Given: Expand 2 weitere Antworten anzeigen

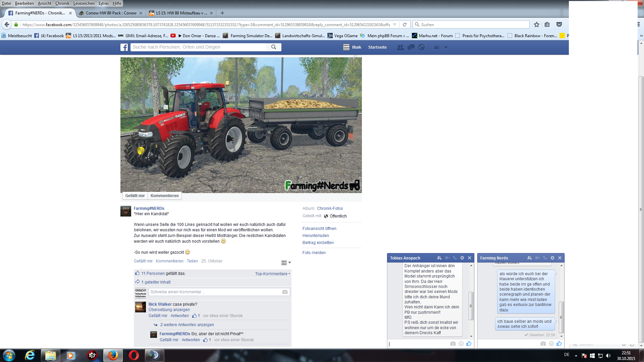Looking at the screenshot, I should click(x=187, y=325).
